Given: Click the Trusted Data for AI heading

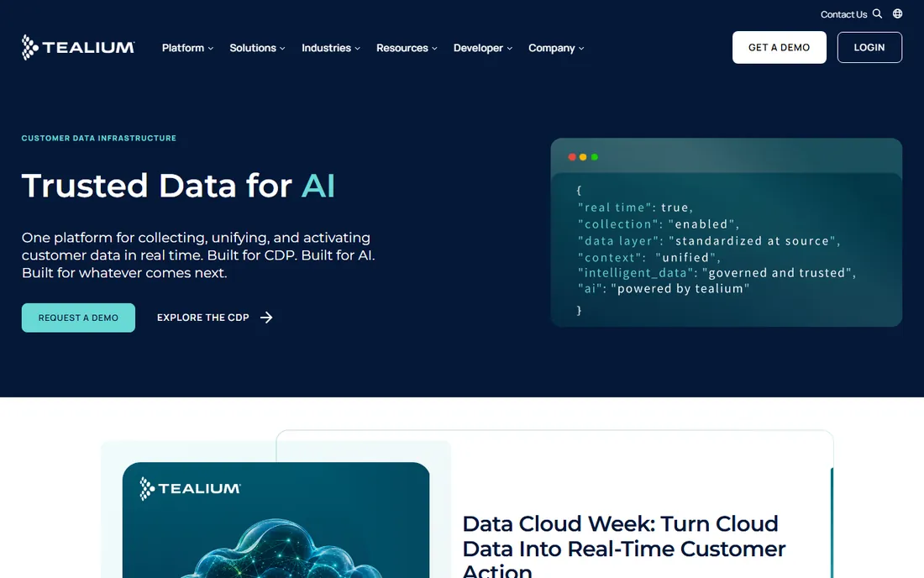Looking at the screenshot, I should point(178,186).
